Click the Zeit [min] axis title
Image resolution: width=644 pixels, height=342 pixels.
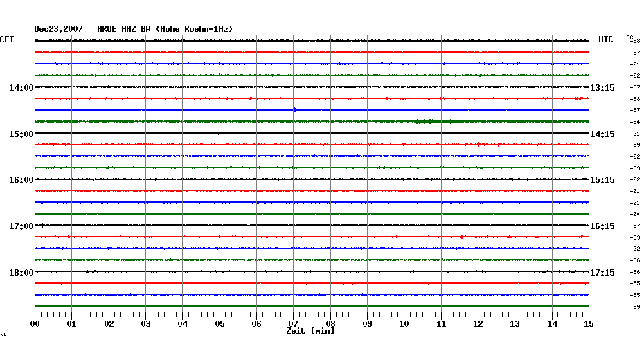[310, 331]
